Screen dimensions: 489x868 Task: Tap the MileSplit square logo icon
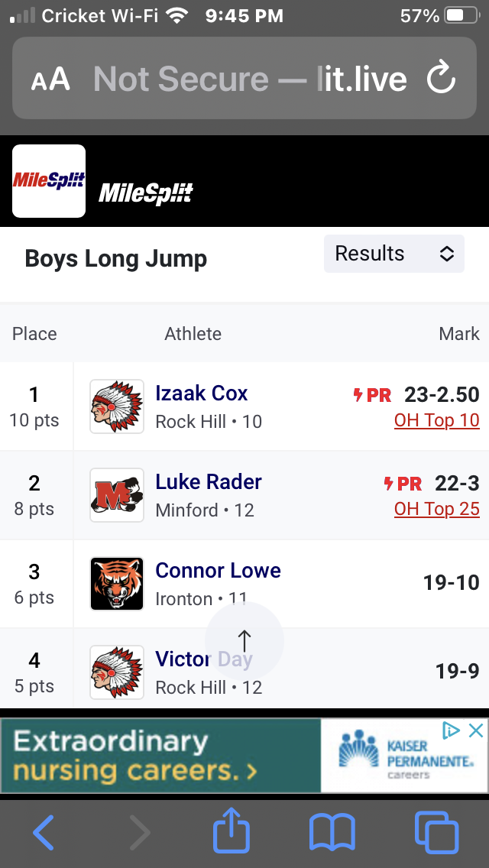click(x=49, y=181)
